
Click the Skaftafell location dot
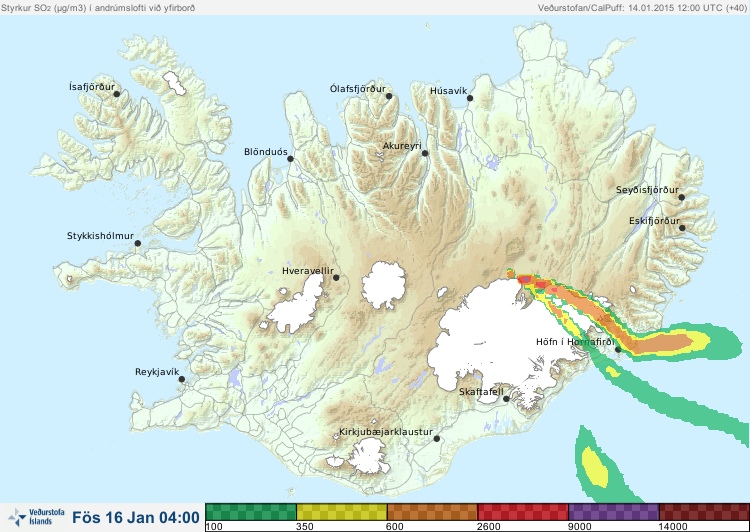point(506,399)
